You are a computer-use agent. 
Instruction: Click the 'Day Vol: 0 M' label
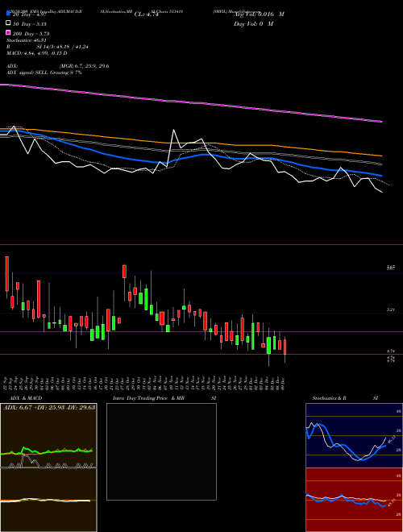click(253, 23)
